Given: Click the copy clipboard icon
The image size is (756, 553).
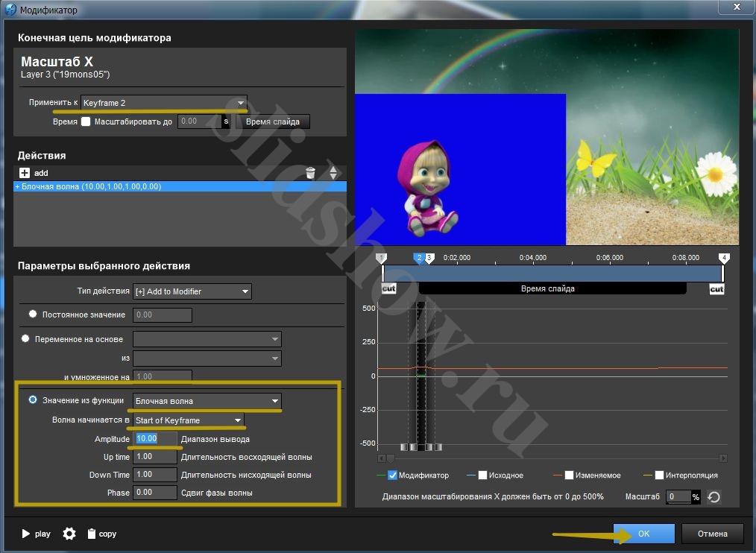Looking at the screenshot, I should (91, 534).
